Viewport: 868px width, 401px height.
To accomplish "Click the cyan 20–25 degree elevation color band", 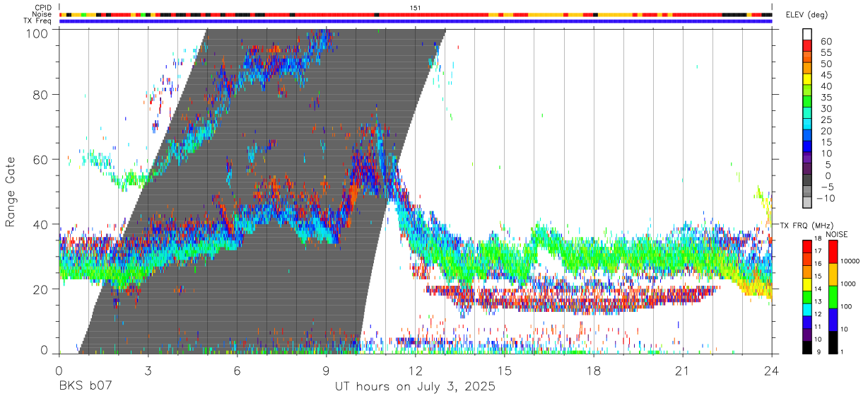I will tap(807, 124).
